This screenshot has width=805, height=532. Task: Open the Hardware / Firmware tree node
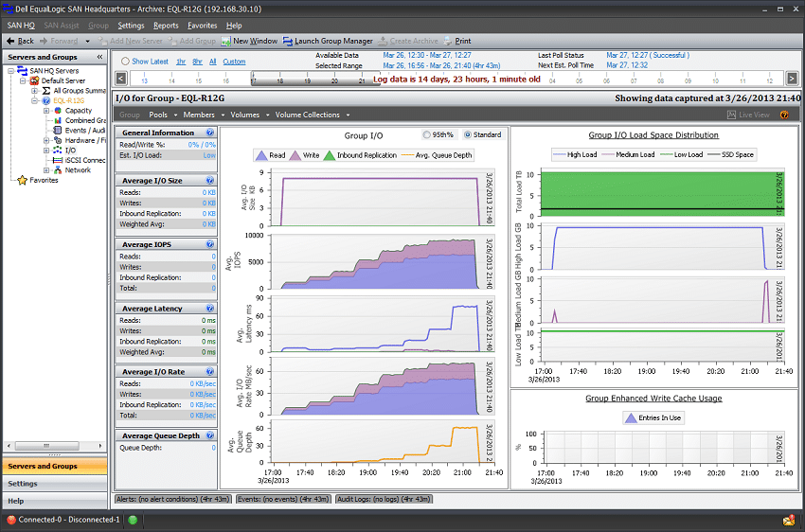click(80, 140)
